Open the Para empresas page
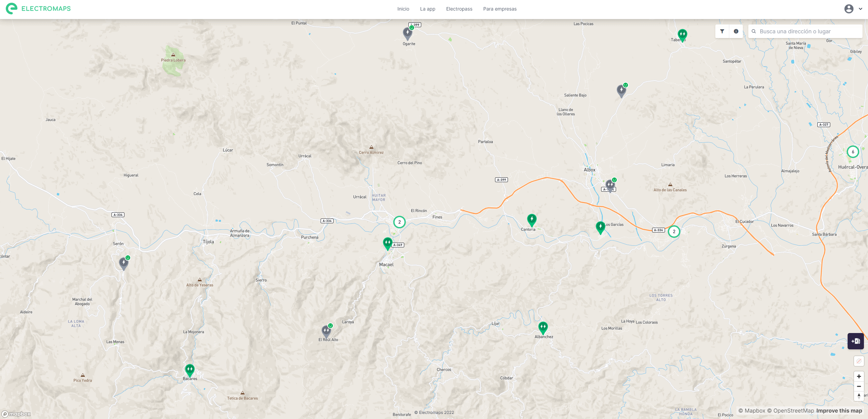Image resolution: width=868 pixels, height=419 pixels. [500, 9]
